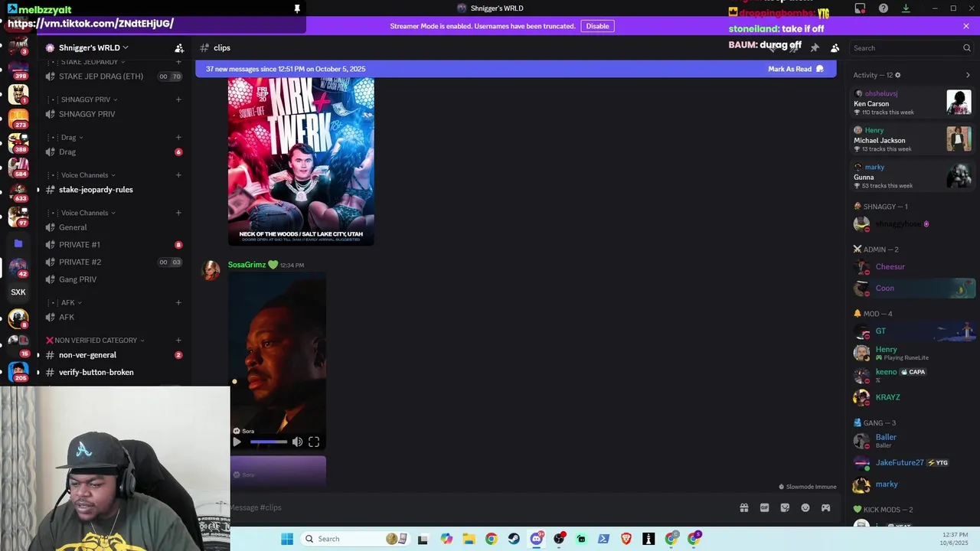This screenshot has height=551, width=980.
Task: Open the inbox icon in title bar
Action: [861, 8]
